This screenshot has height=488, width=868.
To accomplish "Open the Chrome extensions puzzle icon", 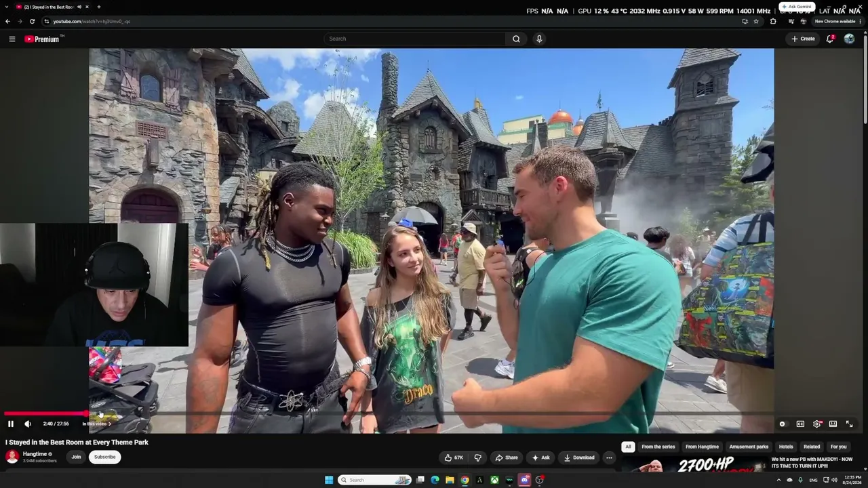I will coord(773,21).
